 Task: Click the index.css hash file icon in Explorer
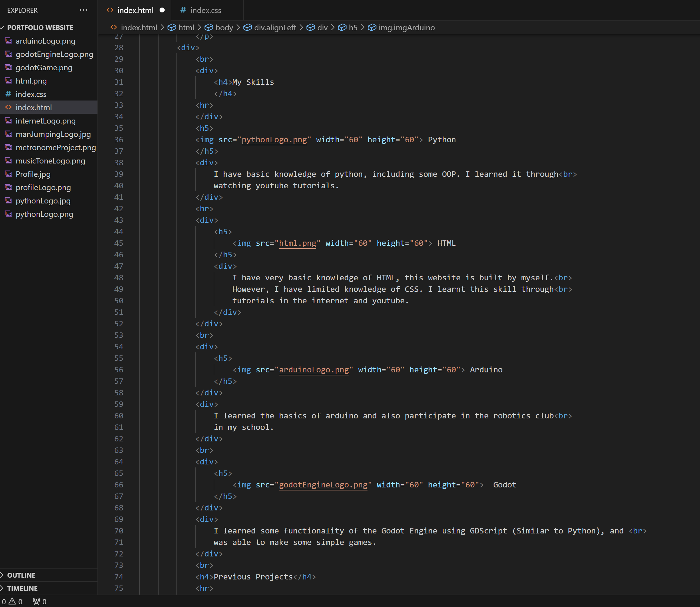coord(8,94)
